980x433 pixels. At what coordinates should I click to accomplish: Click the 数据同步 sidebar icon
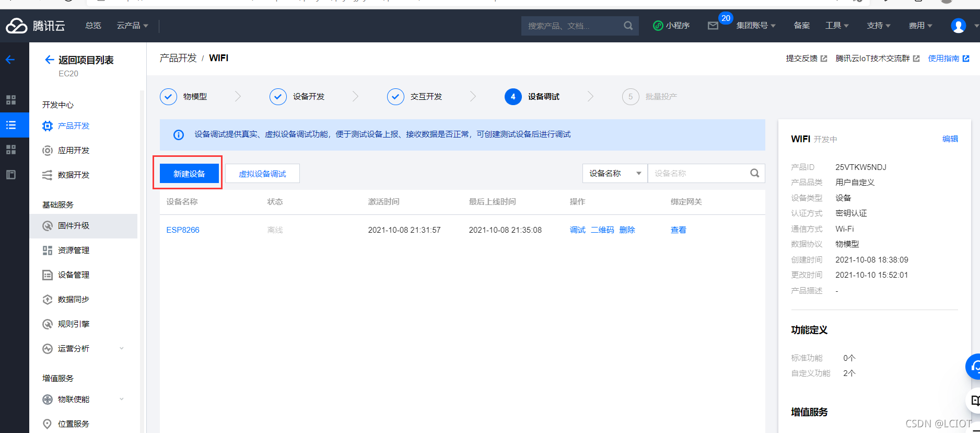coord(48,300)
